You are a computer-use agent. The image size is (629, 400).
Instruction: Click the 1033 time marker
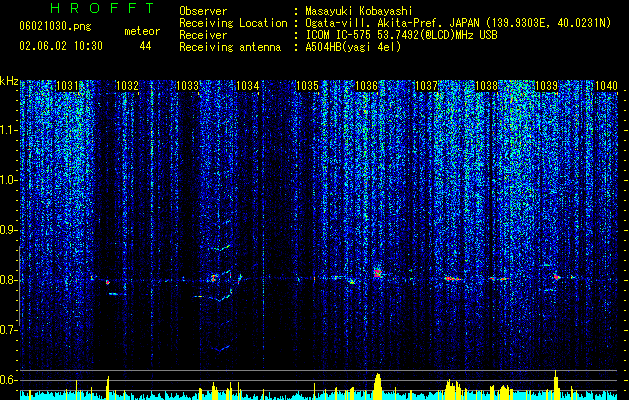point(187,86)
